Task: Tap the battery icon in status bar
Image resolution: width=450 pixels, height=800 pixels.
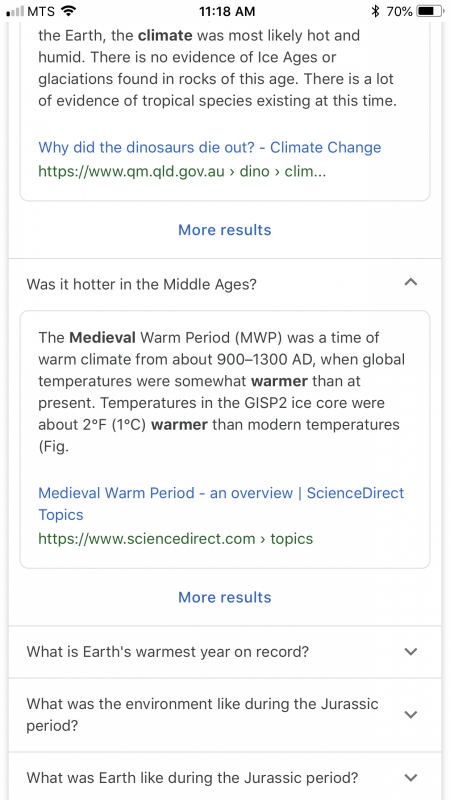Action: click(430, 11)
